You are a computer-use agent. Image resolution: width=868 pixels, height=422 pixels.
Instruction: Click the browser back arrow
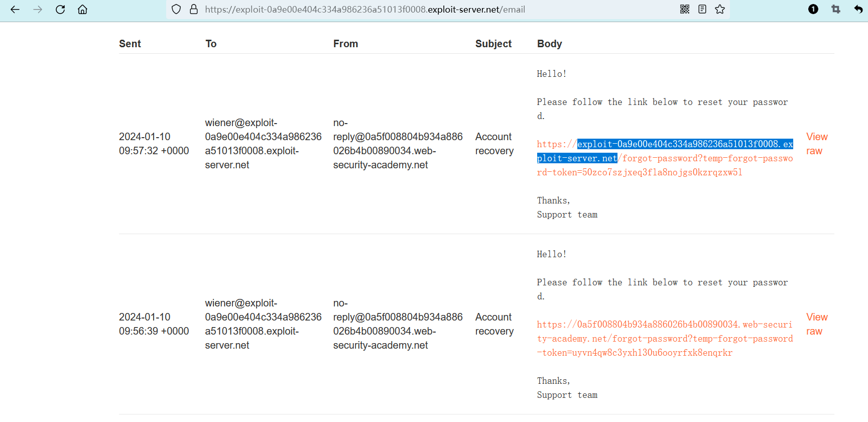tap(15, 10)
